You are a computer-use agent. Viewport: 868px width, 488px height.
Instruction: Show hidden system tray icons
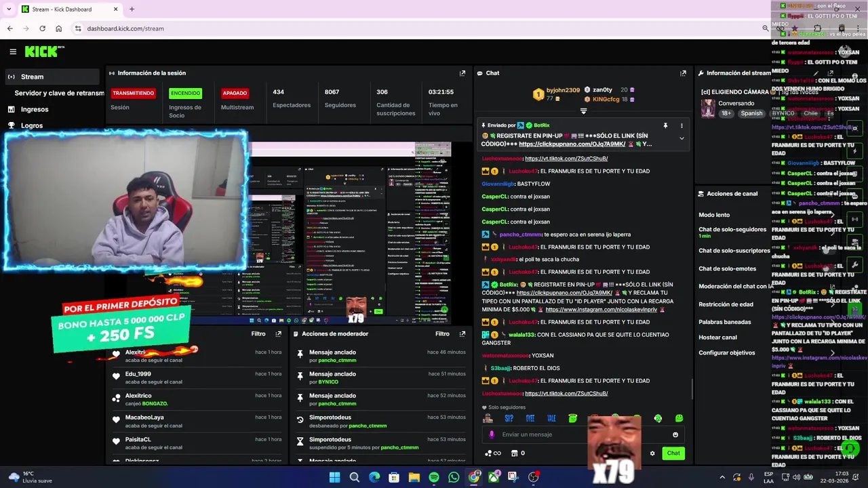tap(722, 477)
